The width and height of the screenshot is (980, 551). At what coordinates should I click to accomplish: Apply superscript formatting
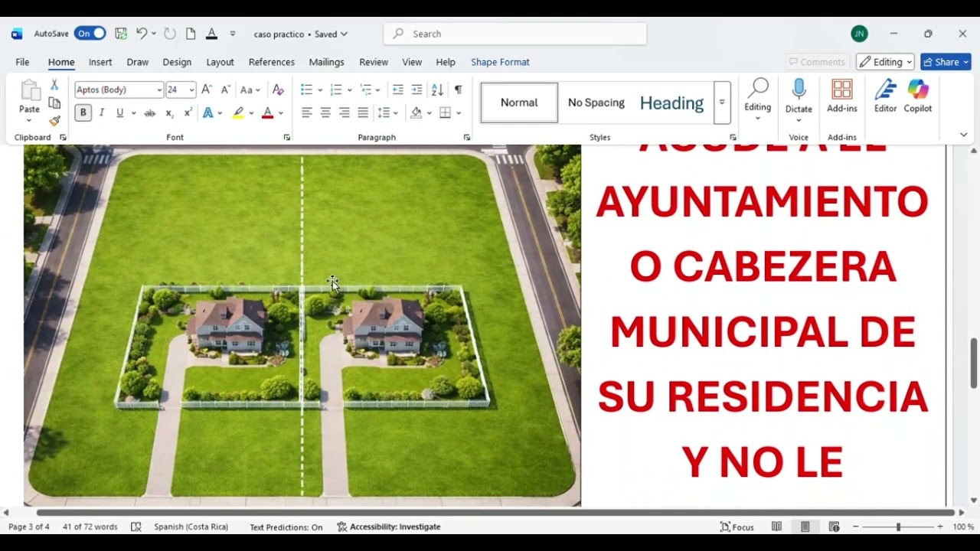pyautogui.click(x=188, y=112)
